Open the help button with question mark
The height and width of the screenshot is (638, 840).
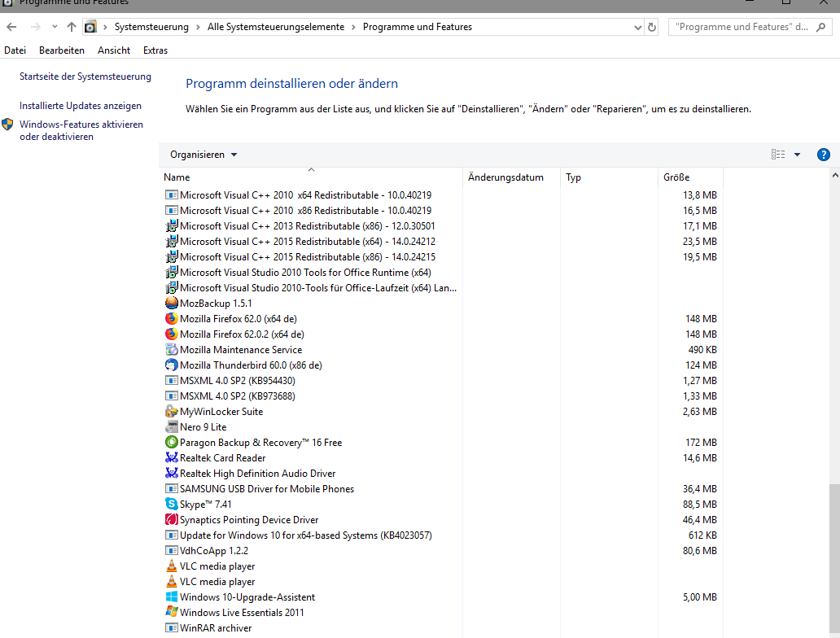(x=824, y=155)
